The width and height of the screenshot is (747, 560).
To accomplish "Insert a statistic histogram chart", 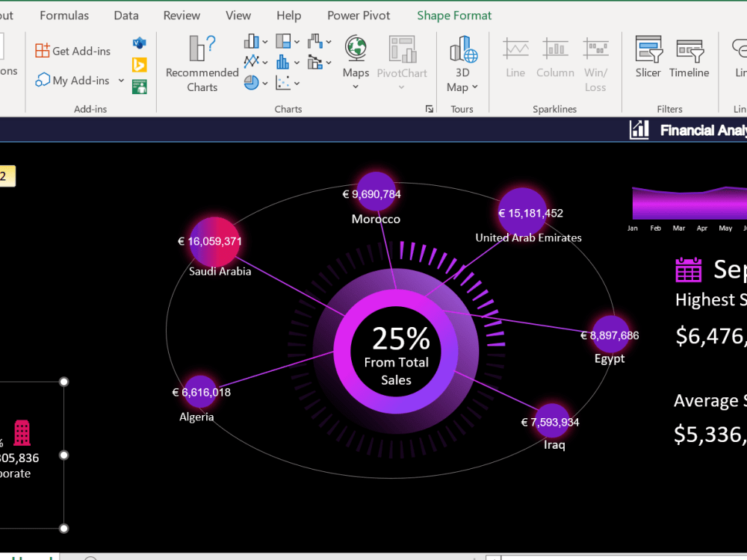I will (x=282, y=61).
